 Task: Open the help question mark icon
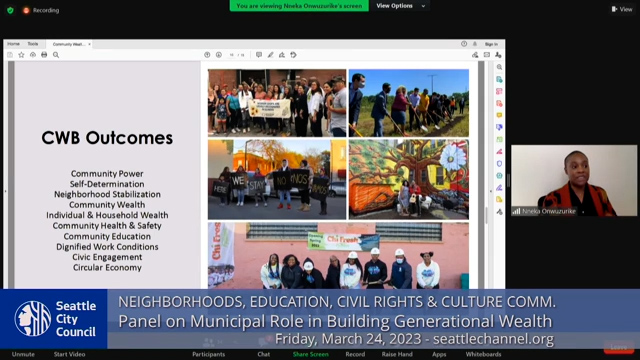(464, 44)
